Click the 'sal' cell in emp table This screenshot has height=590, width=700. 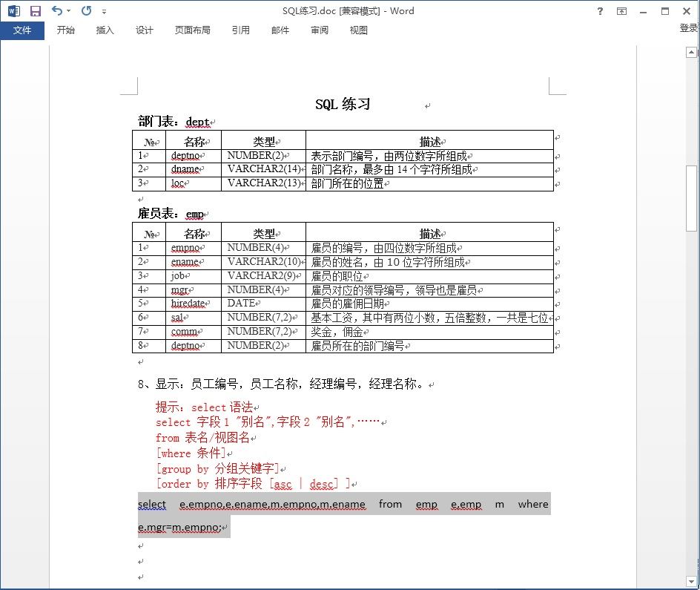coord(194,318)
